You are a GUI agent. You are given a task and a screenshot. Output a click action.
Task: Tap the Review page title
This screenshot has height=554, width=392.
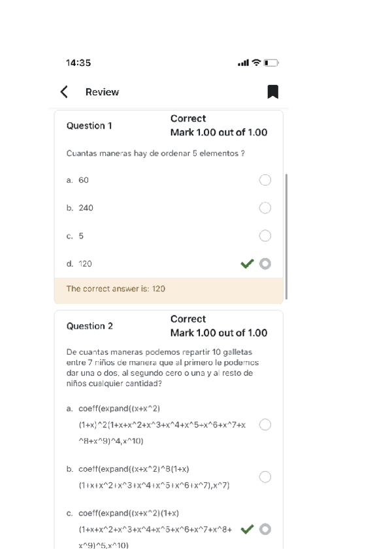(102, 92)
